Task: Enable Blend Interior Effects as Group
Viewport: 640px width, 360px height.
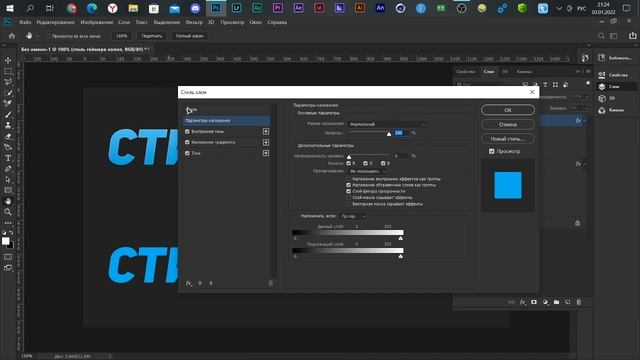Action: [x=349, y=179]
